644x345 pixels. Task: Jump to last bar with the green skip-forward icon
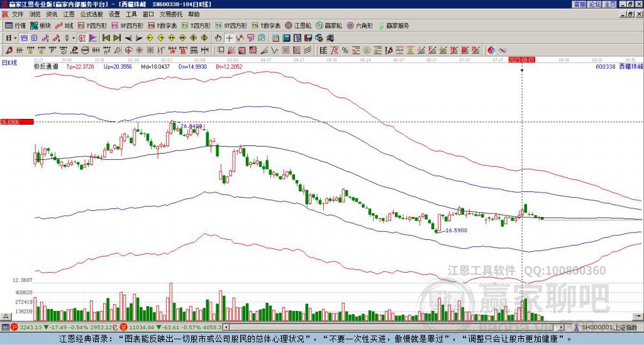click(x=117, y=38)
